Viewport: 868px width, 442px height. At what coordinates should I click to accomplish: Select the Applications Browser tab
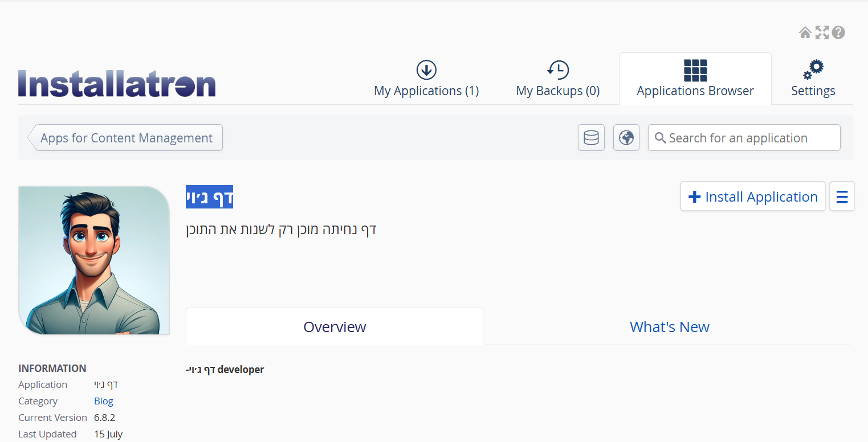coord(695,79)
